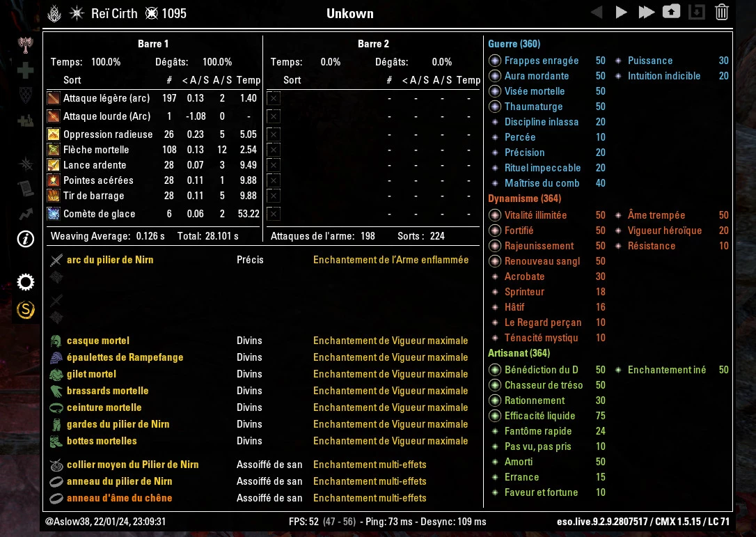Click the slotted star icon for Vitalité illimitée
This screenshot has height=537, width=756.
point(495,215)
